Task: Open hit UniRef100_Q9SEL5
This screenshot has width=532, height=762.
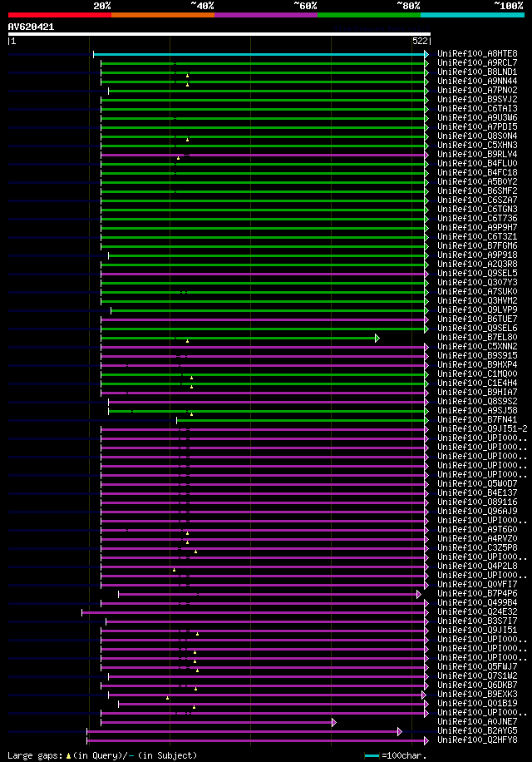Action: [477, 273]
